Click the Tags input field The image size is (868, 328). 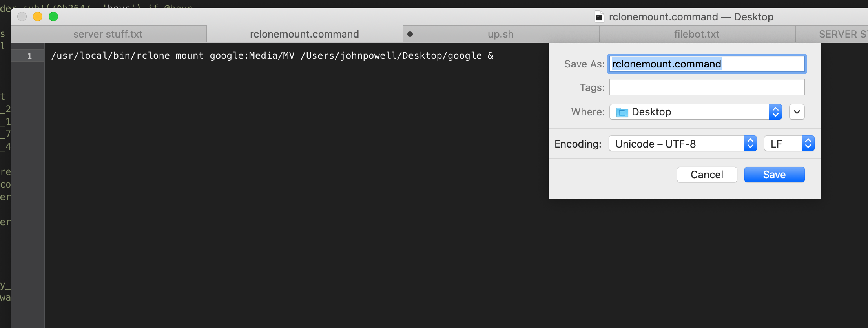pos(707,87)
